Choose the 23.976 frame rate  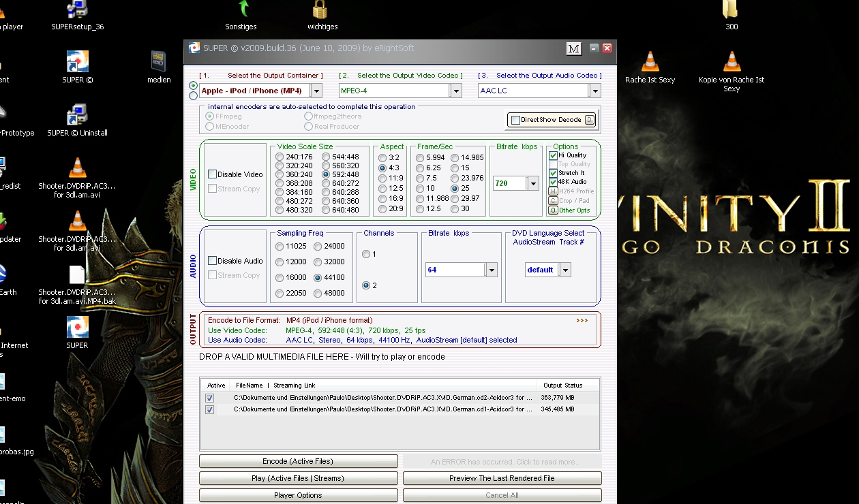455,178
